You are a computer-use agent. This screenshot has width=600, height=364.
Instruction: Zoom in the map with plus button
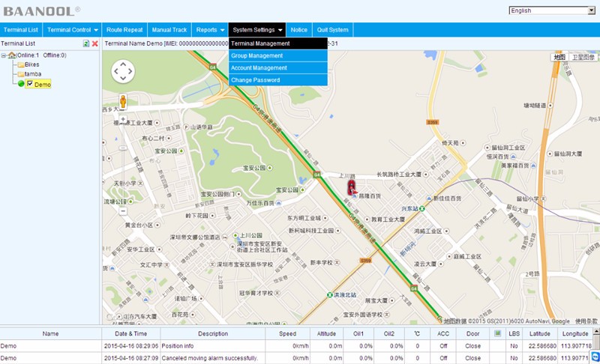point(122,120)
